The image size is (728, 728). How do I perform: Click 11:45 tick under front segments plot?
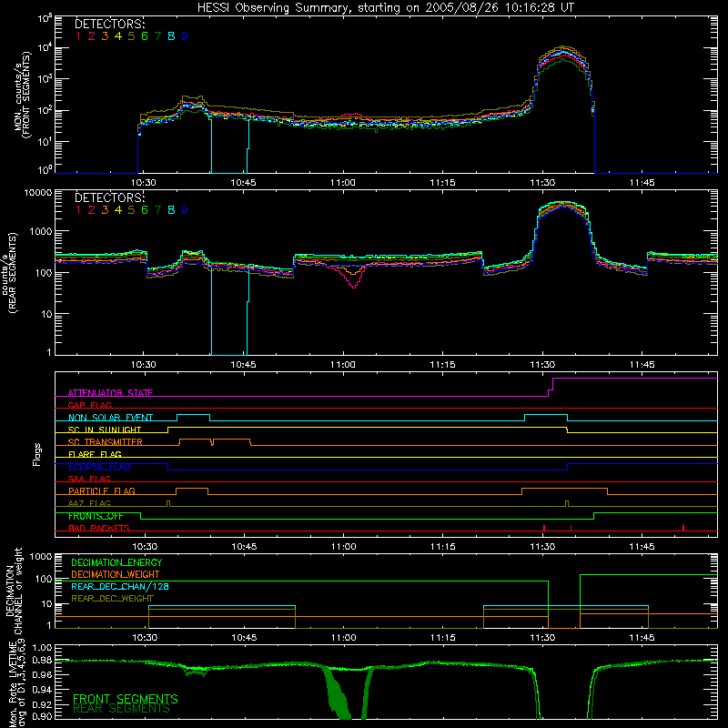[642, 183]
